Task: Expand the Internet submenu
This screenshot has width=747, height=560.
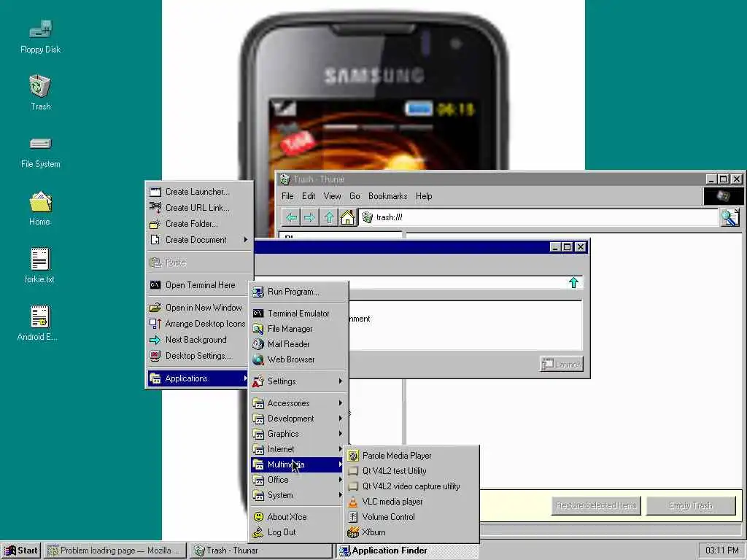Action: click(298, 449)
